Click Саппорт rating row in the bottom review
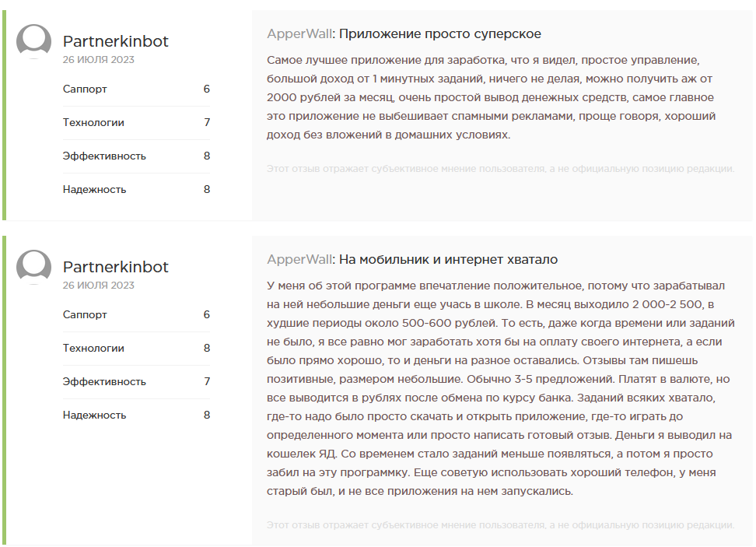This screenshot has width=756, height=547. 136,315
